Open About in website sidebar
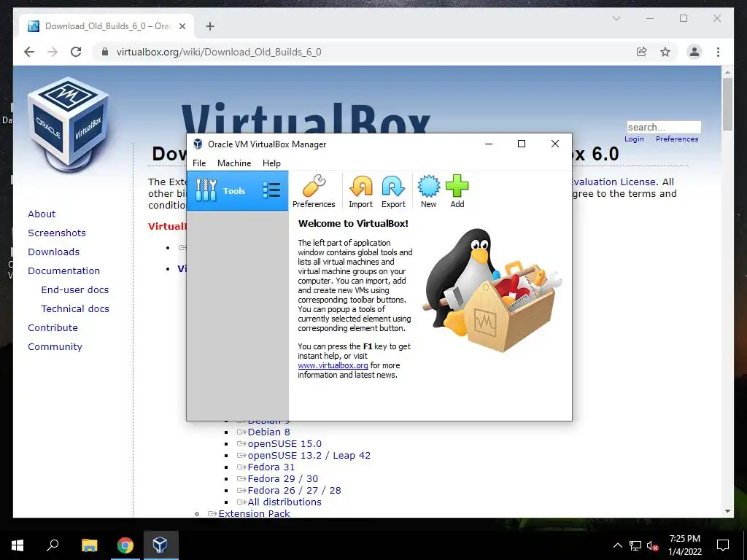The width and height of the screenshot is (747, 560). (x=42, y=214)
